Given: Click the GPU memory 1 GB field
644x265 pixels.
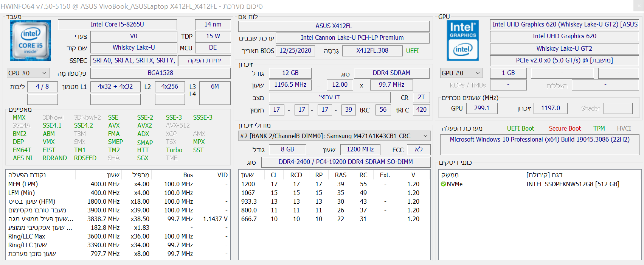Looking at the screenshot, I should pos(508,73).
